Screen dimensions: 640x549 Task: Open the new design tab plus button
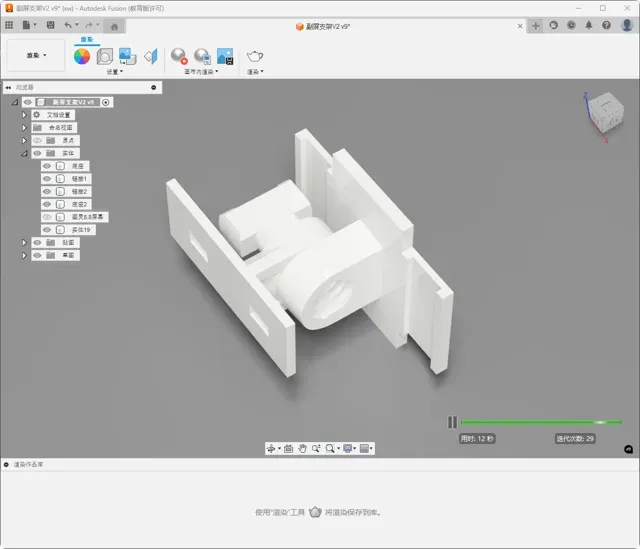tap(536, 26)
